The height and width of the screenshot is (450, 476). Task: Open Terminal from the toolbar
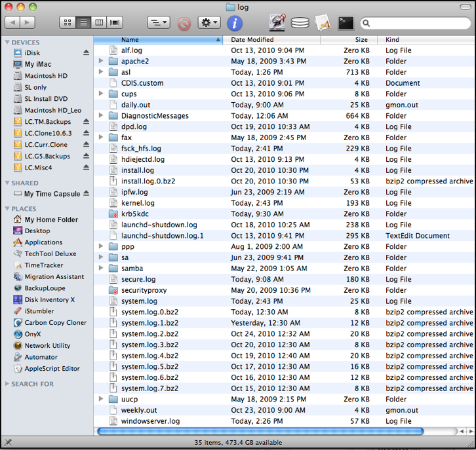(346, 23)
